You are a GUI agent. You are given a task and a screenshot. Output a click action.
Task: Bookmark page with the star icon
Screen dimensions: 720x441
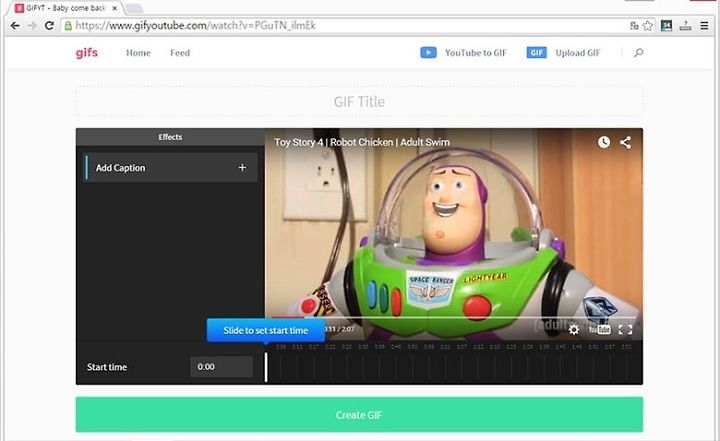click(647, 26)
